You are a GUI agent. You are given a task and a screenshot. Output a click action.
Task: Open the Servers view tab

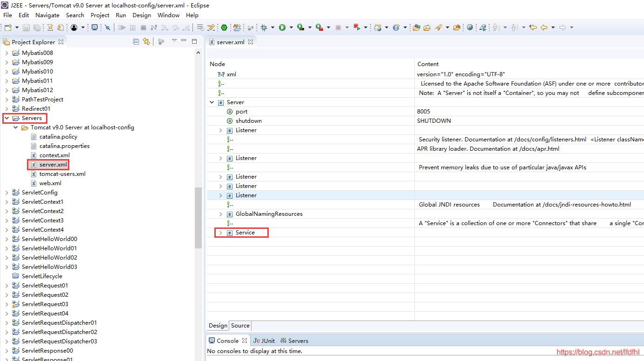[294, 341]
